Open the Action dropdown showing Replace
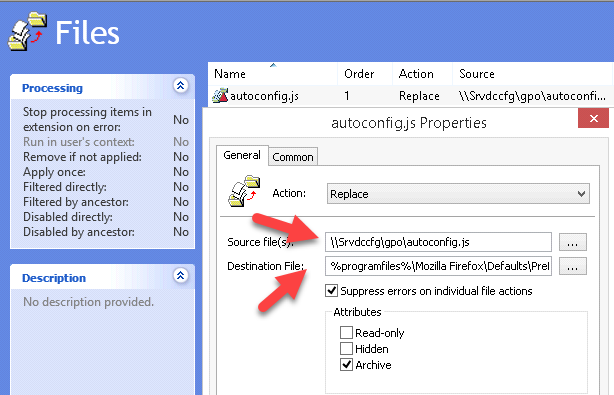This screenshot has width=614, height=395. [x=458, y=194]
